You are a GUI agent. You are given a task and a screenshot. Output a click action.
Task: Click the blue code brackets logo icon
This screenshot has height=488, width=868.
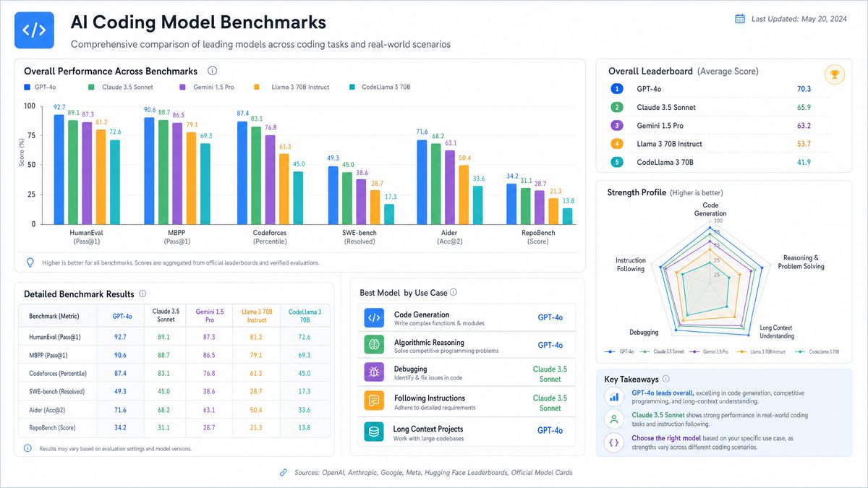[34, 30]
